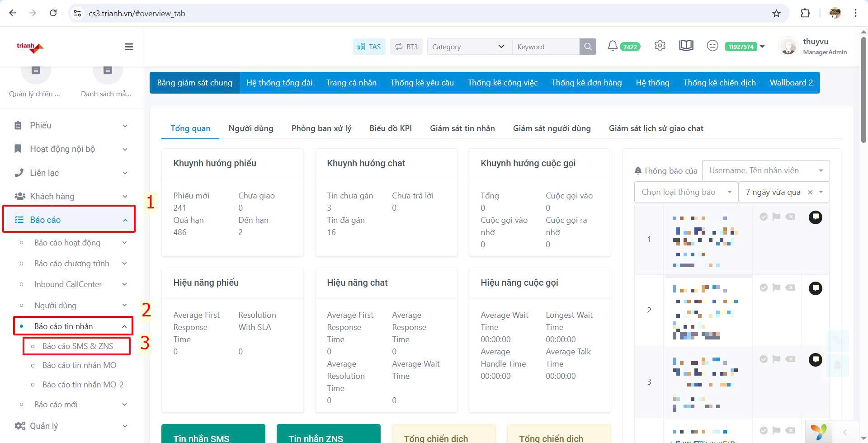Screen dimensions: 868x443
Task: Bookmark this page with star
Action: 776,13
